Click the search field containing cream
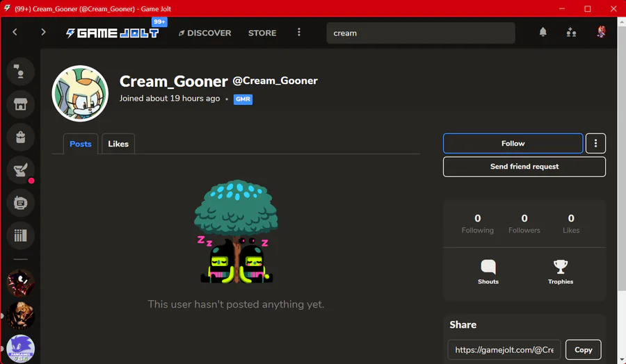Screen dimensions: 626x364 coord(421,33)
